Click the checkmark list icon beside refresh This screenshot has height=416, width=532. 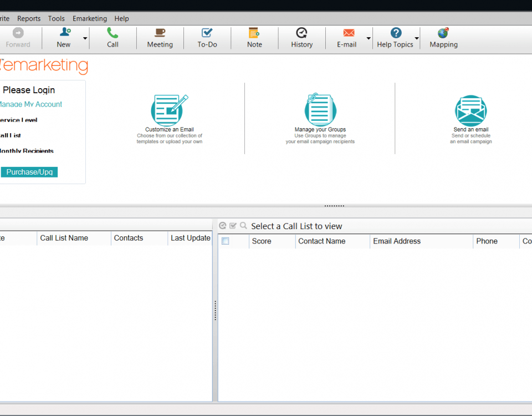coord(233,226)
